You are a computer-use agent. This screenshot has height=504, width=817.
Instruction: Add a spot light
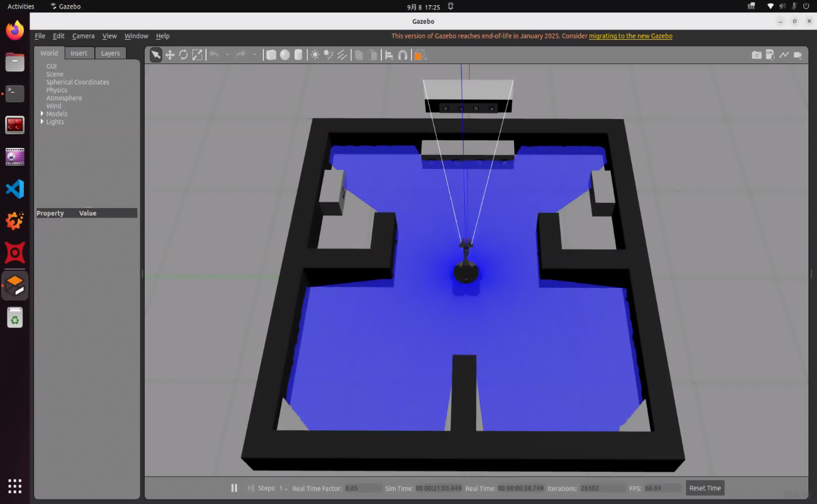click(x=329, y=55)
